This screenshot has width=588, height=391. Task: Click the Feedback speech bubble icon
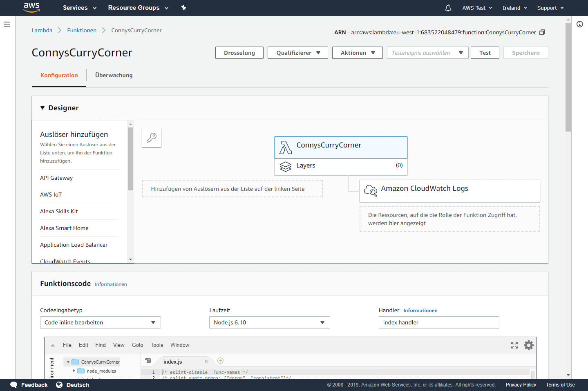click(14, 385)
